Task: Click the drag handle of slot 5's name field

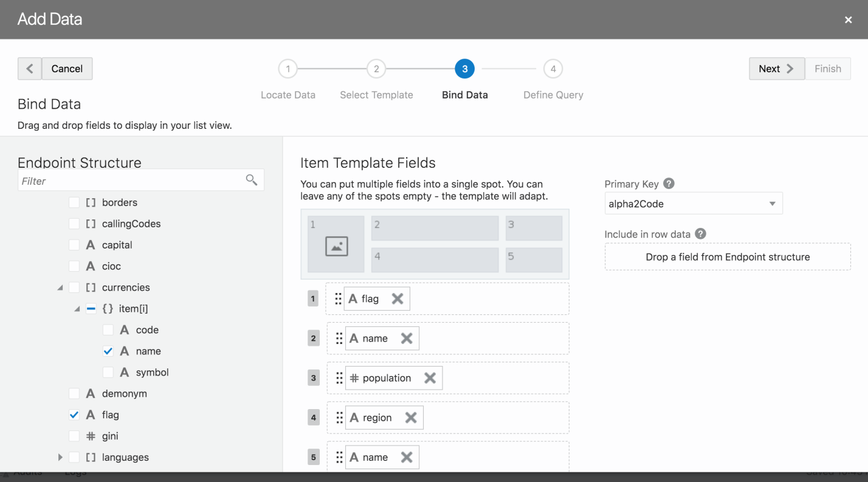Action: [339, 457]
